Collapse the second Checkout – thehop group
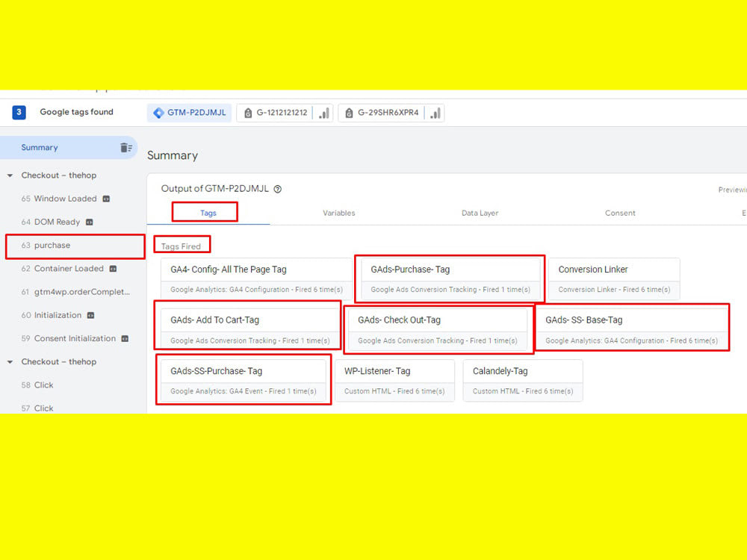 pos(10,361)
